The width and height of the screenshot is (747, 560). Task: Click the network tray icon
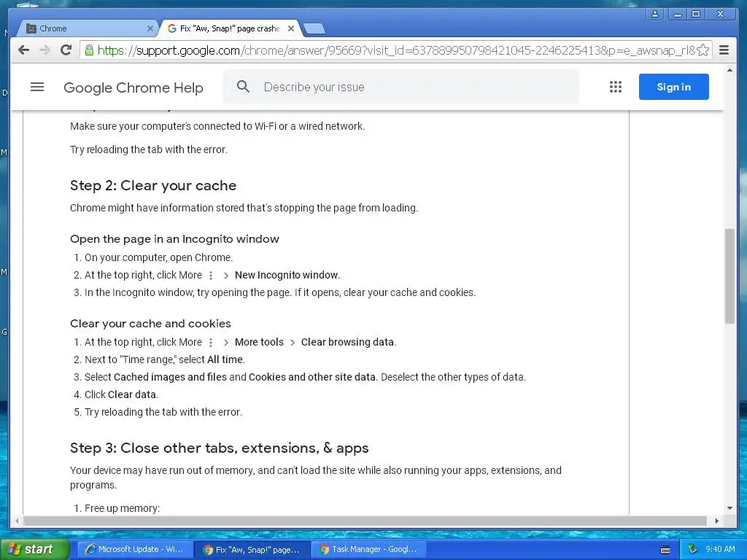692,549
